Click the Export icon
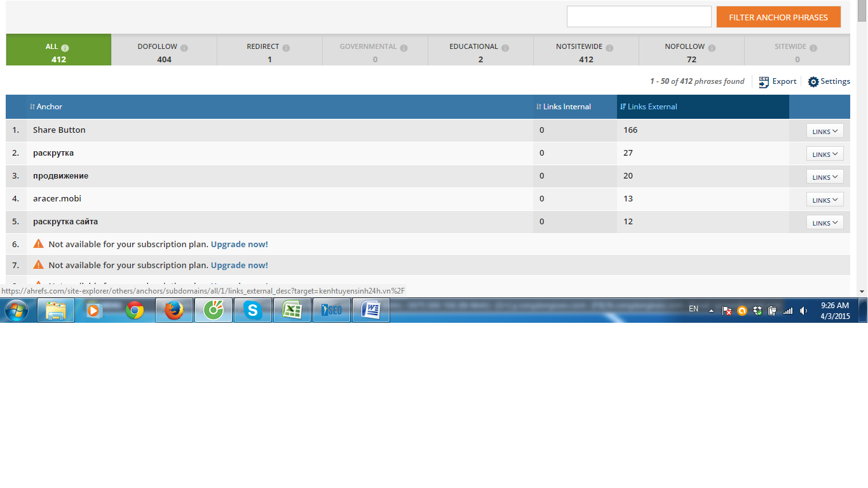Viewport: 868px width, 488px height. (x=764, y=82)
